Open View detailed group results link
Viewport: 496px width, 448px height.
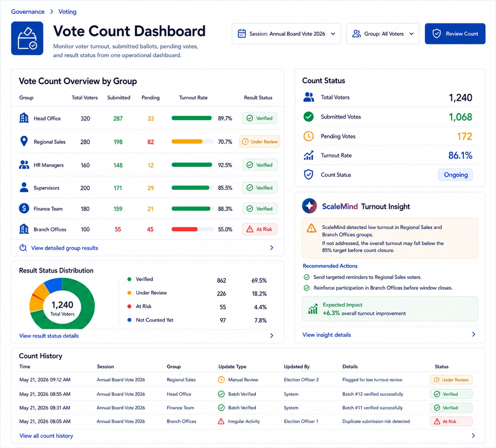pyautogui.click(x=64, y=248)
